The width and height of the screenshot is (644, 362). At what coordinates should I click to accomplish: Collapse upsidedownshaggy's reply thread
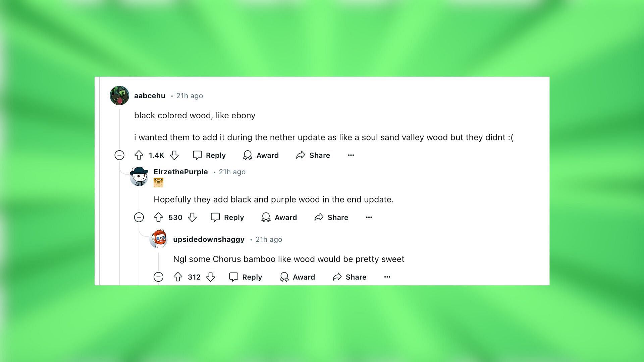click(x=158, y=277)
